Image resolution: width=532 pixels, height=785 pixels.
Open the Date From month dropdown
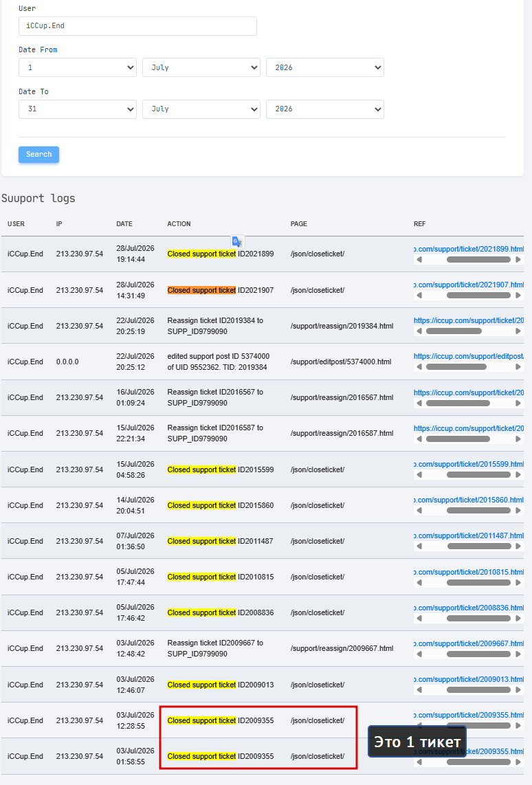[x=201, y=67]
